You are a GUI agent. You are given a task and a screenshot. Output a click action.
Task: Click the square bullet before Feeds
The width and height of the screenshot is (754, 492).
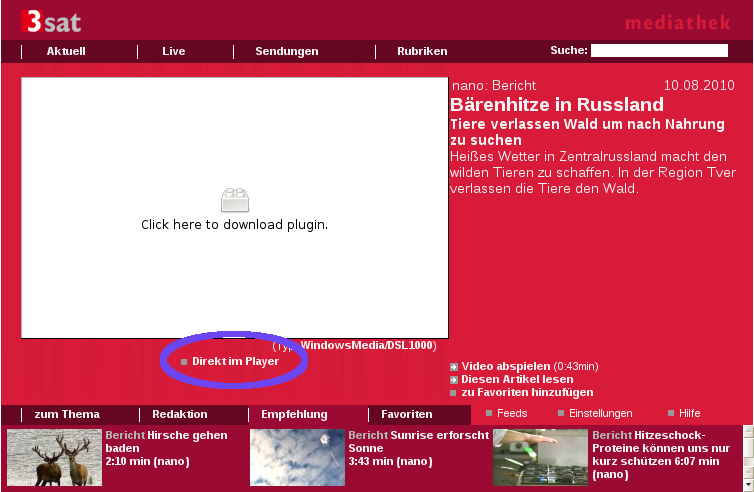coord(488,413)
